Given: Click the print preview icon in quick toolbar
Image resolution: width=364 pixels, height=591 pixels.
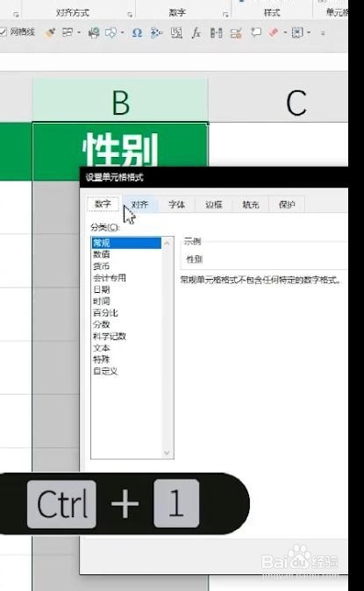Looking at the screenshot, I should (x=94, y=32).
